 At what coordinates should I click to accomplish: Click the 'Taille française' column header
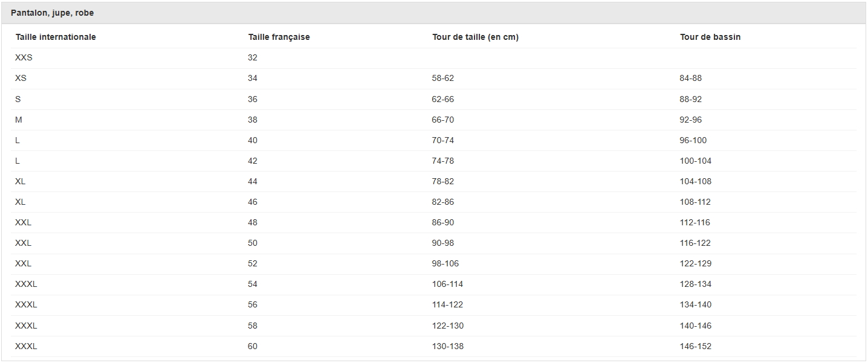pyautogui.click(x=279, y=37)
